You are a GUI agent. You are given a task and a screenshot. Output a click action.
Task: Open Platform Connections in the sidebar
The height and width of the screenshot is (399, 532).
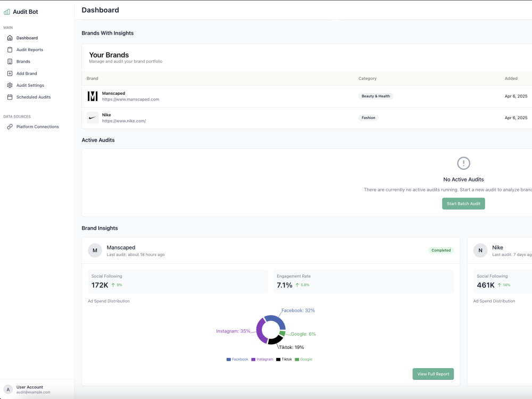tap(38, 127)
